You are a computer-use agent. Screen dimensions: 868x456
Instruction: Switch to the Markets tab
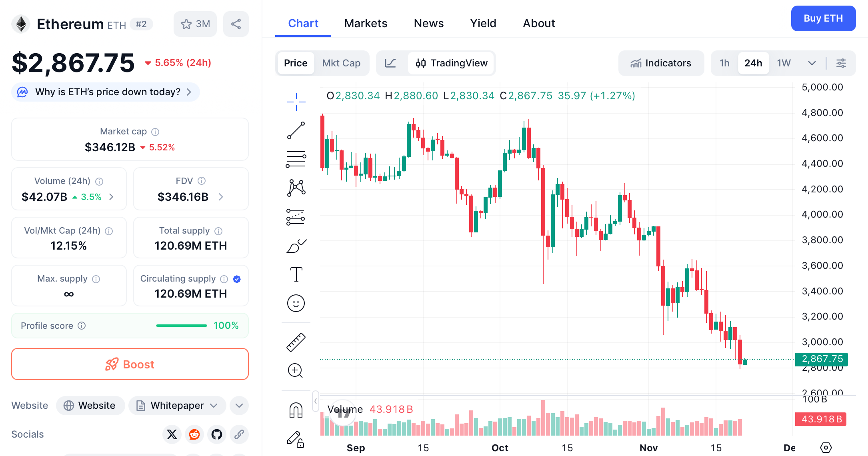tap(365, 23)
